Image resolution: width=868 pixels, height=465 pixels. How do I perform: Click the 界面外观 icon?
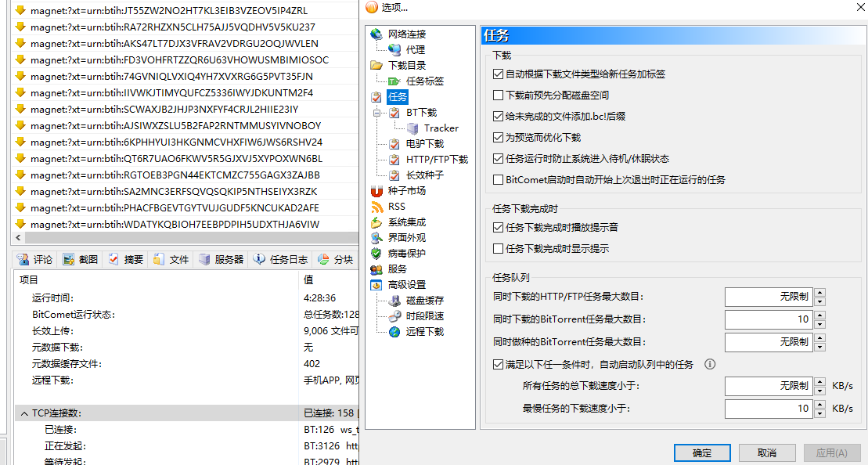coord(376,237)
